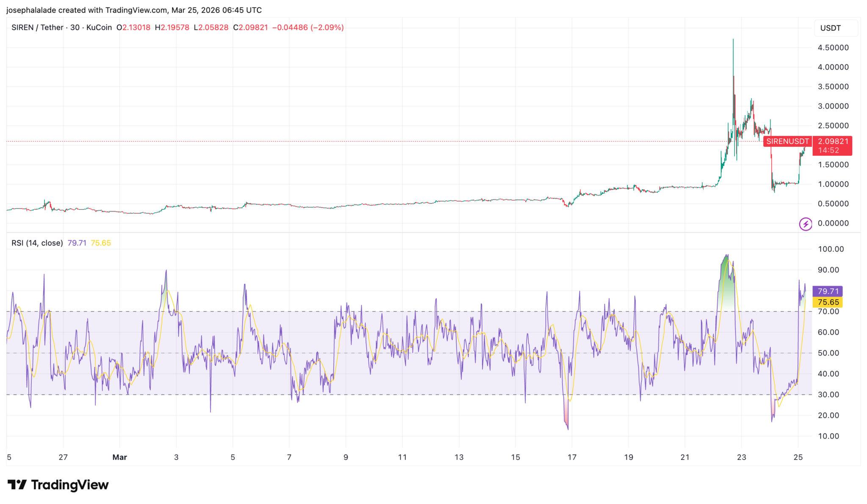Click the yellow 75.65 RSI legend value
867x504 pixels.
[x=101, y=243]
